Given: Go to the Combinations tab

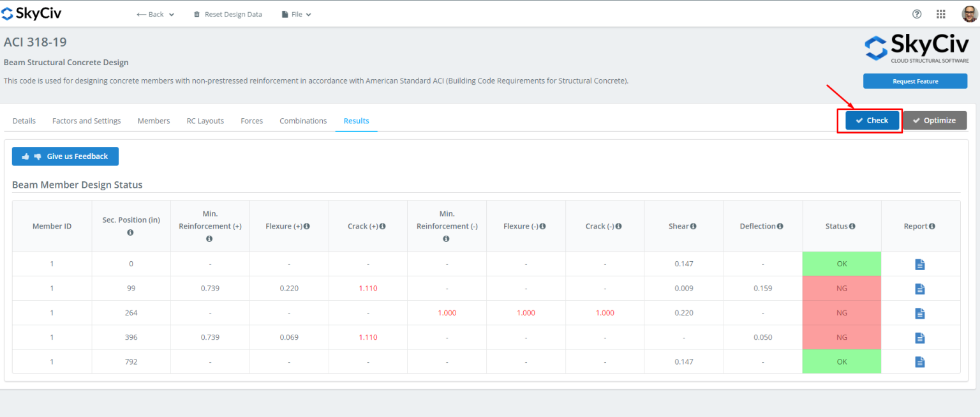Looking at the screenshot, I should [303, 121].
